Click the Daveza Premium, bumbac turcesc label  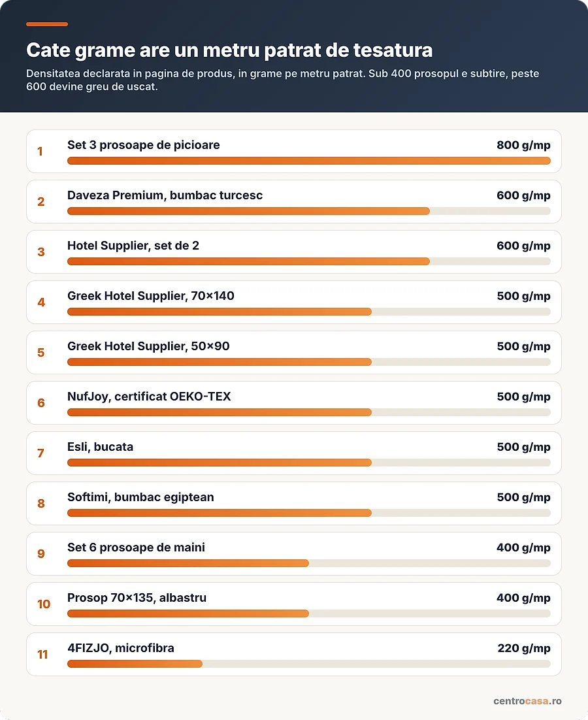[x=165, y=195]
